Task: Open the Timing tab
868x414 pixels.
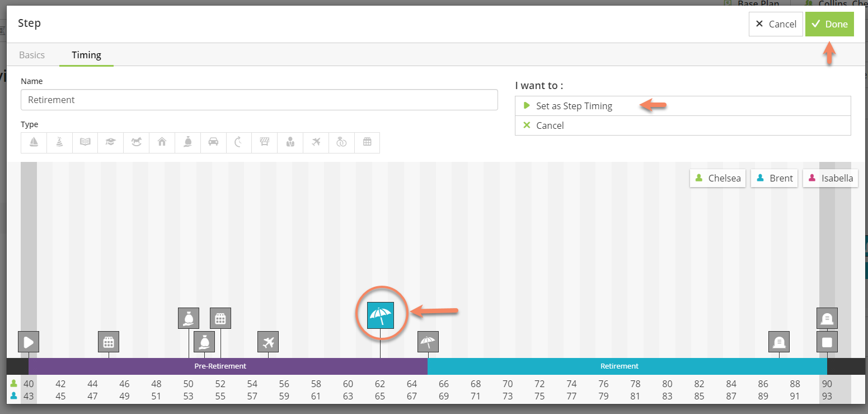Action: tap(86, 55)
